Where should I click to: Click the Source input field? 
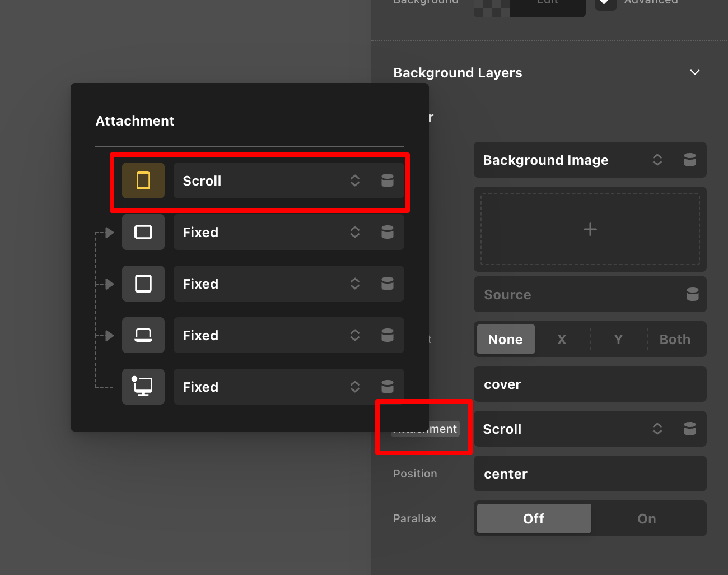tap(577, 294)
